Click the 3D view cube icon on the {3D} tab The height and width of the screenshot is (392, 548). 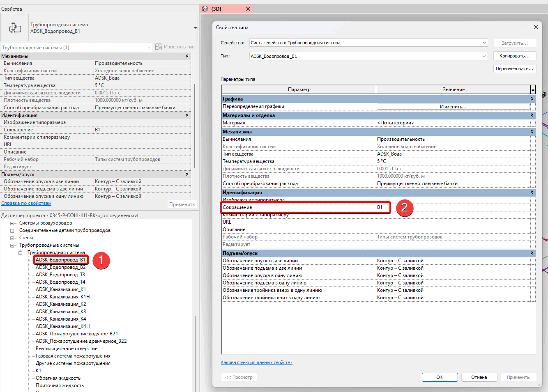[205, 9]
